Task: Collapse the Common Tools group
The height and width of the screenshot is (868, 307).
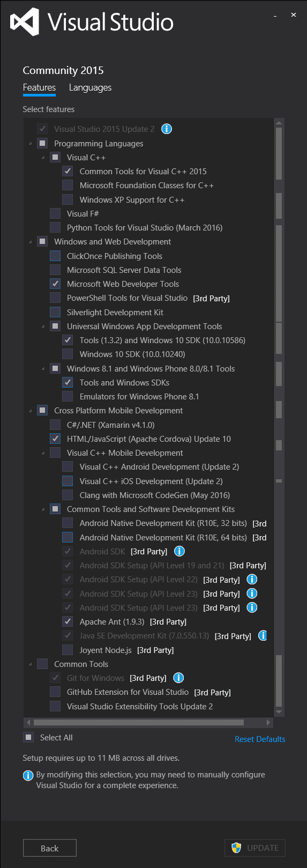Action: pyautogui.click(x=31, y=664)
